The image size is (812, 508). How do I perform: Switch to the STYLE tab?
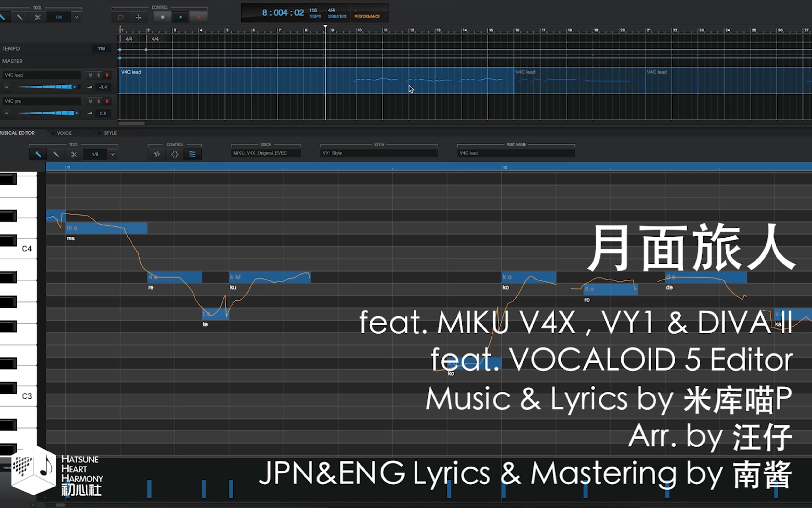110,133
